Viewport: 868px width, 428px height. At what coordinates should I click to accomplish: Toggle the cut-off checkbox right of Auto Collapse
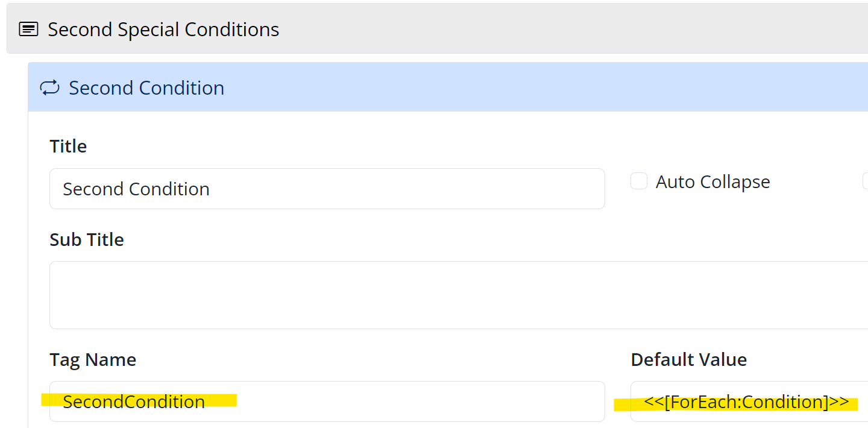[x=865, y=181]
